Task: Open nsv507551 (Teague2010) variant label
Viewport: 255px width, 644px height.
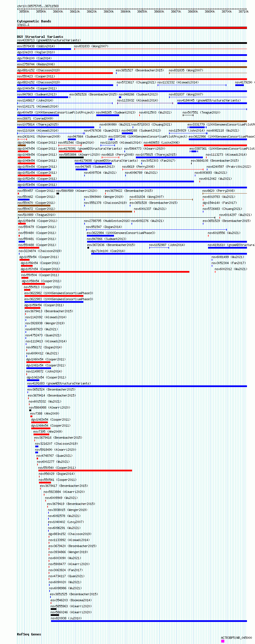Action: pyautogui.click(x=202, y=112)
